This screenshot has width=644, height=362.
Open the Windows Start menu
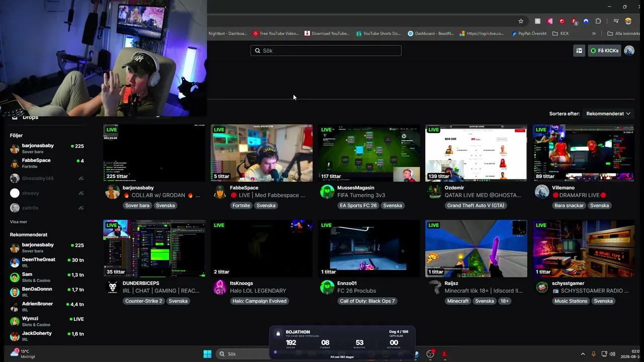pyautogui.click(x=207, y=354)
